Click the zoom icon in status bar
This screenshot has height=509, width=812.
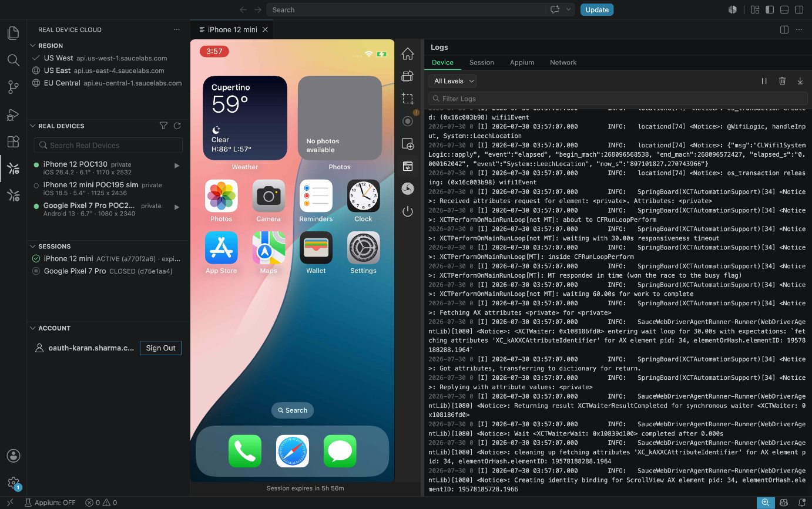(x=766, y=503)
